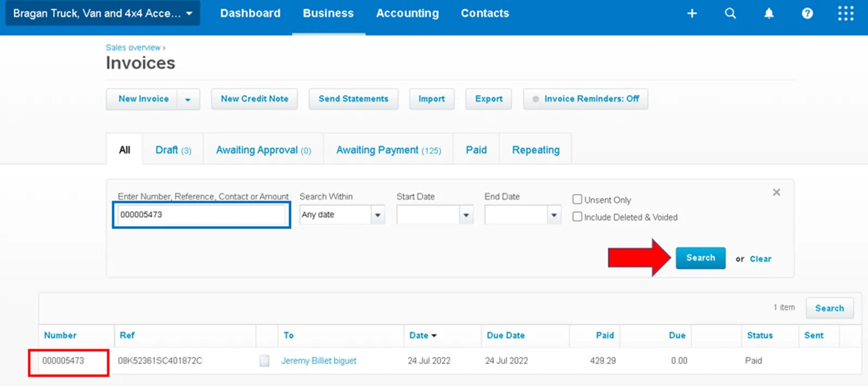Open Sales overview breadcrumb link
This screenshot has width=868, height=386.
pos(133,48)
